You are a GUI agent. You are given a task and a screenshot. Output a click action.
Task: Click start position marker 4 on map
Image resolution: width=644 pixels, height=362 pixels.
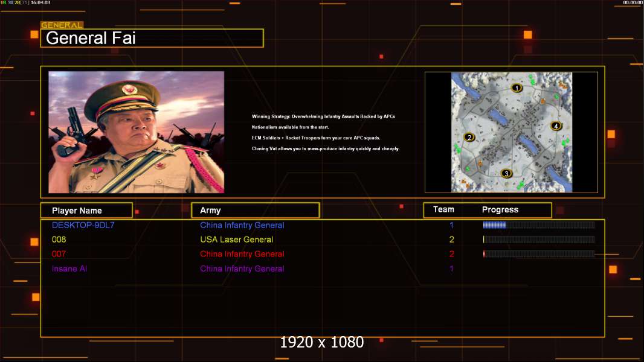coord(556,126)
